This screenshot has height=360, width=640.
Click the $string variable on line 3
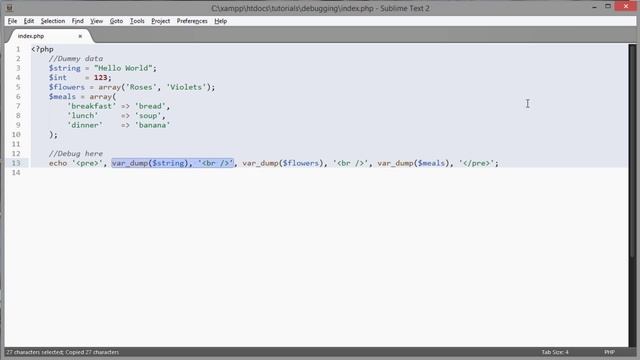click(x=64, y=68)
